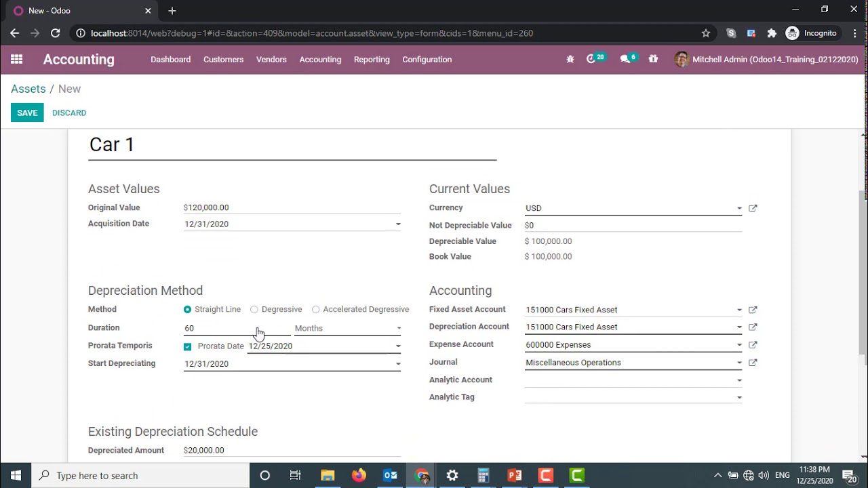
Task: Open external link for Expense Account
Action: pyautogui.click(x=753, y=344)
